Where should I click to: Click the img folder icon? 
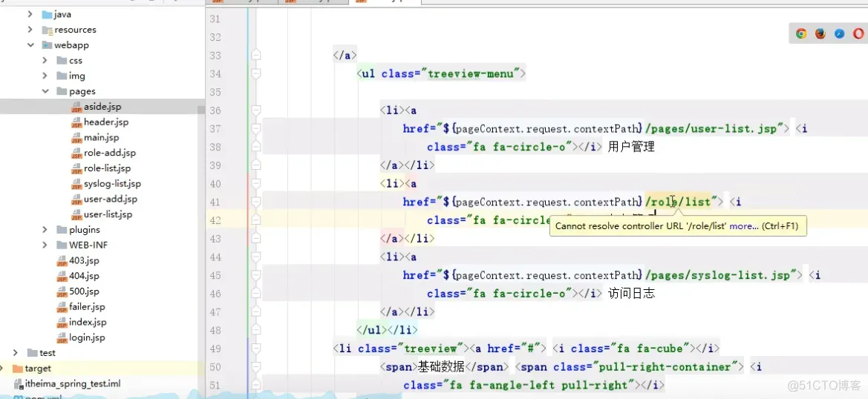62,76
